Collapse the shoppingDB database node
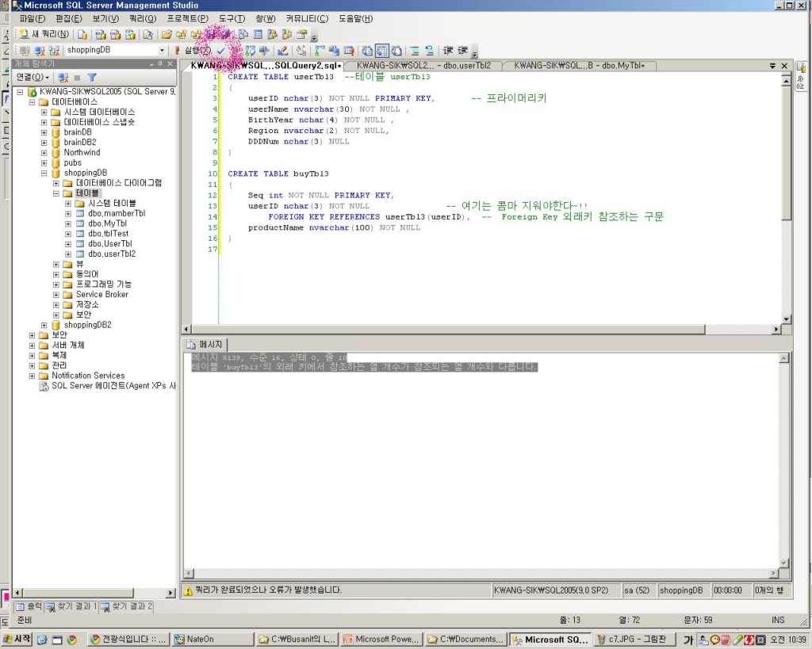812x649 pixels. tap(44, 173)
